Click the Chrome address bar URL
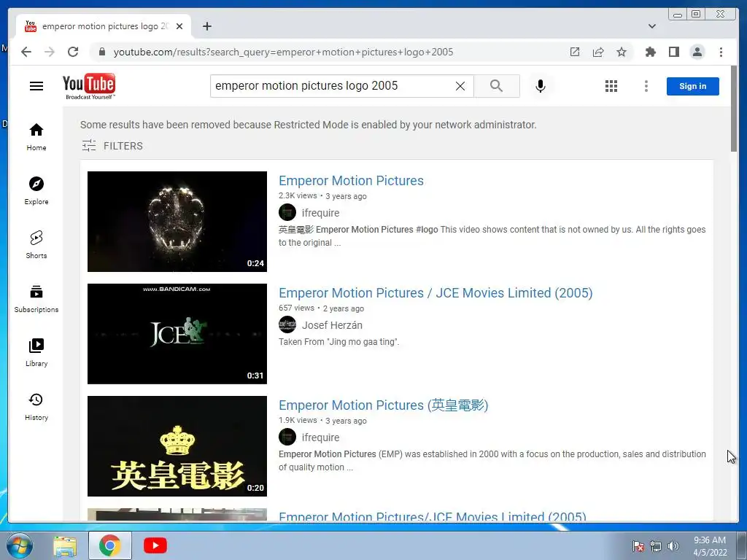This screenshot has height=560, width=747. (283, 52)
